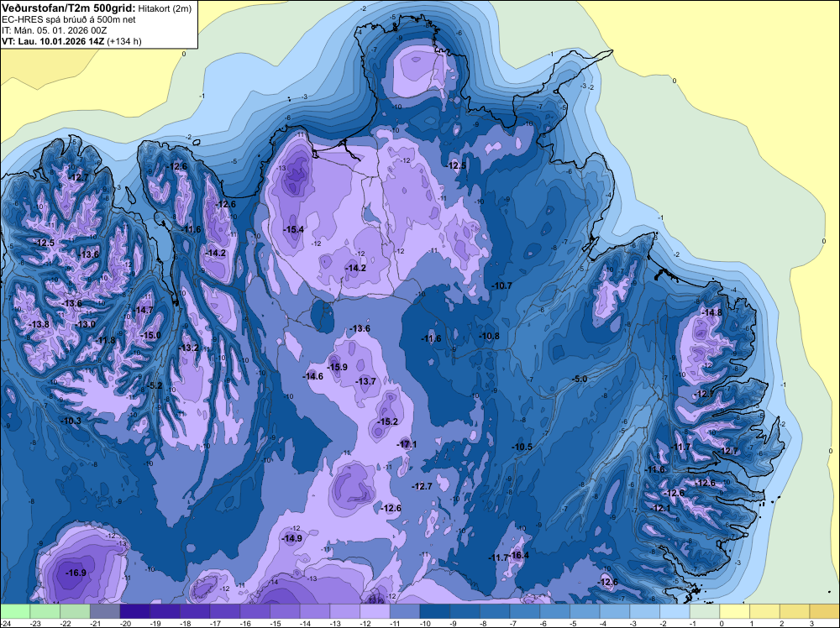This screenshot has width=840, height=628.
Task: Click the -10.8 temperature label
Action: (x=489, y=336)
